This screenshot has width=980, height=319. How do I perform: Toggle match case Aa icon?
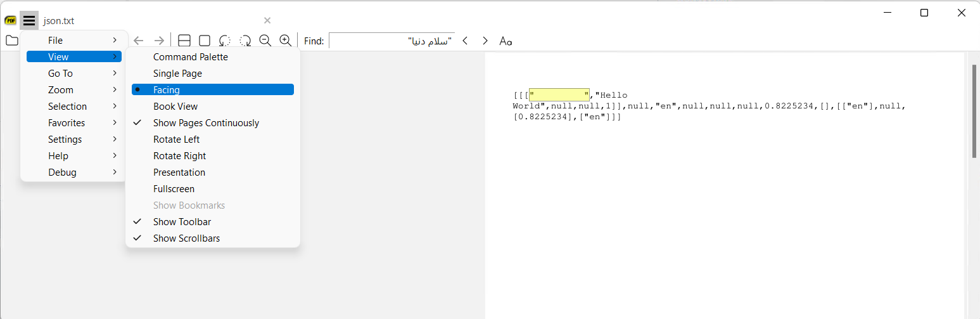coord(506,41)
